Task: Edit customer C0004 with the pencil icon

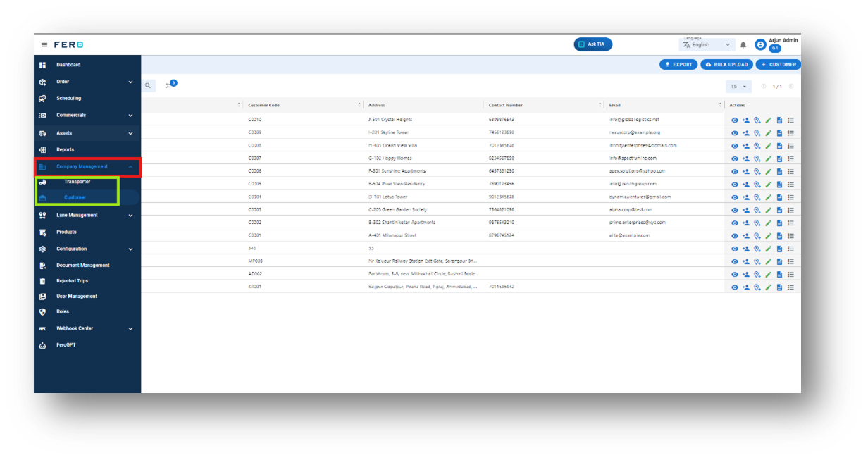Action: [768, 197]
